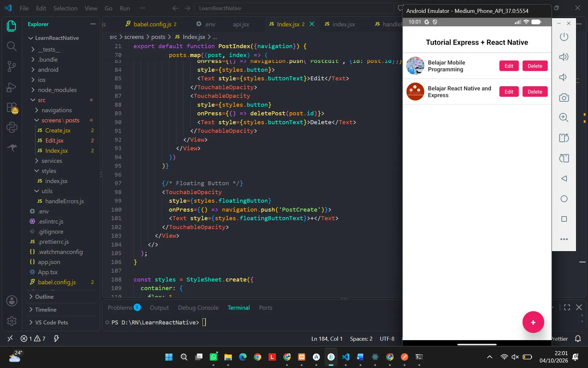
Task: Expand the Outline section
Action: coord(44,297)
